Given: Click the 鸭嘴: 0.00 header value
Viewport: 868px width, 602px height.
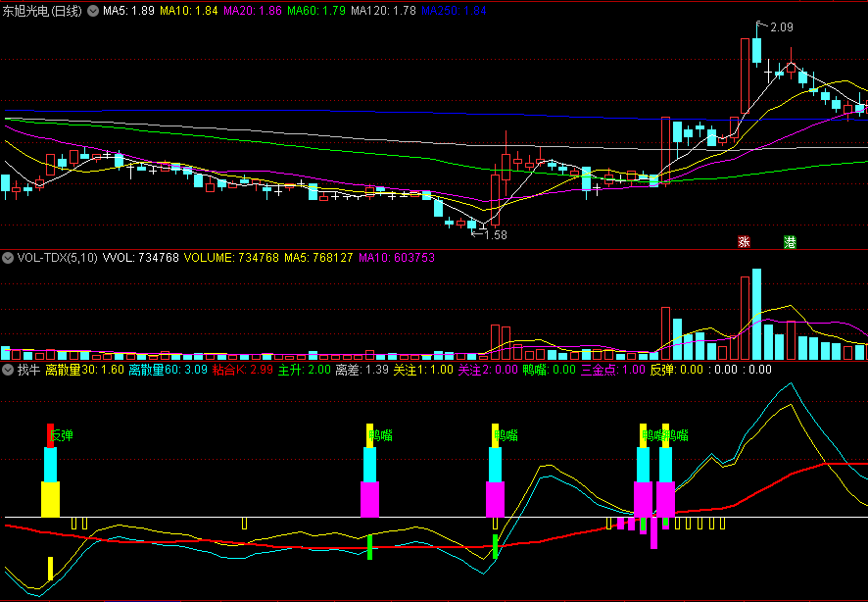Looking at the screenshot, I should [550, 370].
